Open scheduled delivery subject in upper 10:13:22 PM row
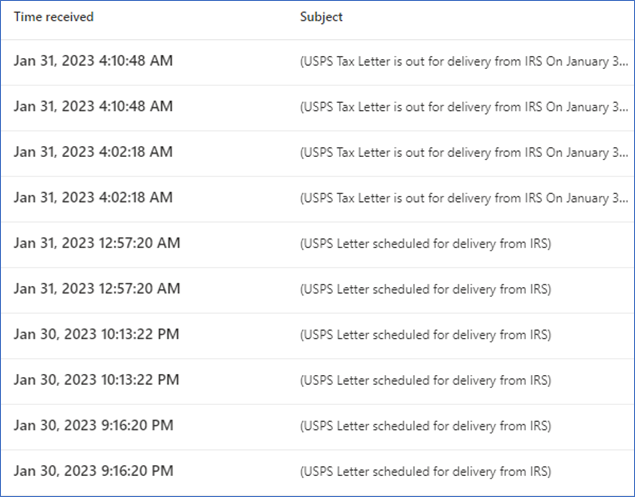Image resolution: width=635 pixels, height=497 pixels. click(426, 335)
